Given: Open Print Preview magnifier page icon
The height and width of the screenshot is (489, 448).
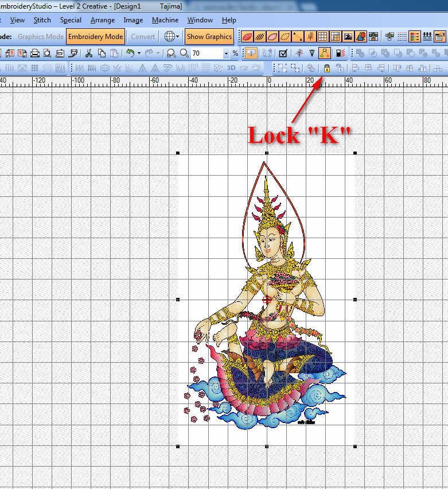Looking at the screenshot, I should click(x=47, y=53).
